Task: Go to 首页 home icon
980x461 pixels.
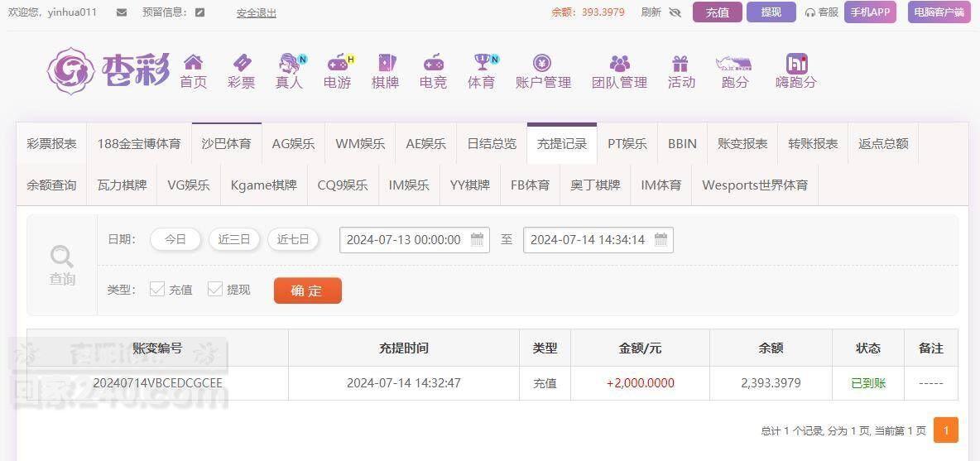Action: (193, 62)
